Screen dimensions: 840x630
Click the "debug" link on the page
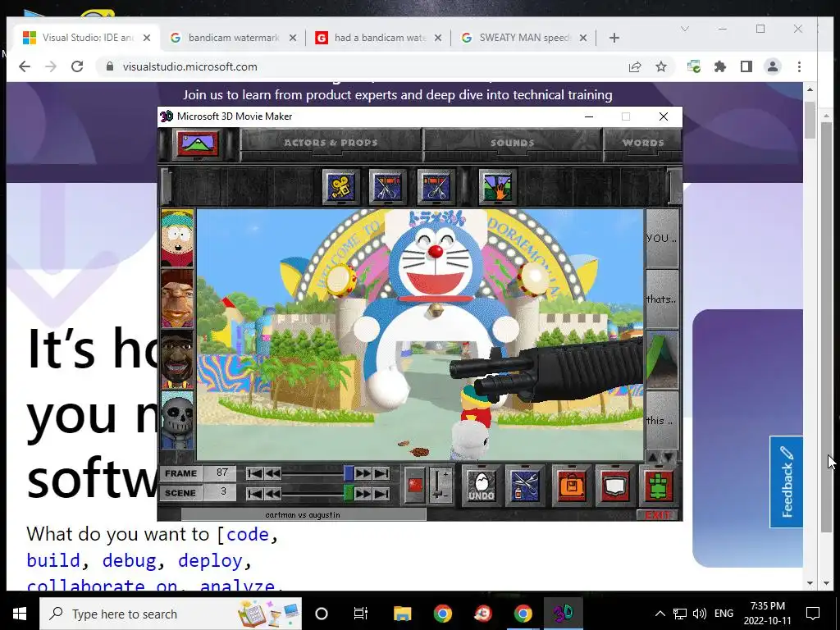click(x=129, y=559)
